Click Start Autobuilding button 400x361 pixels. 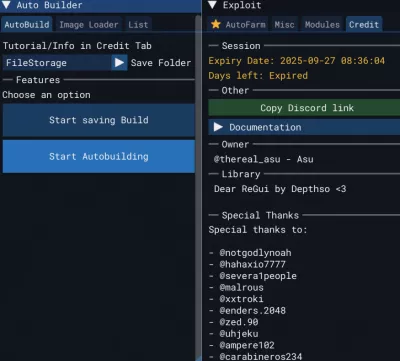pos(99,156)
